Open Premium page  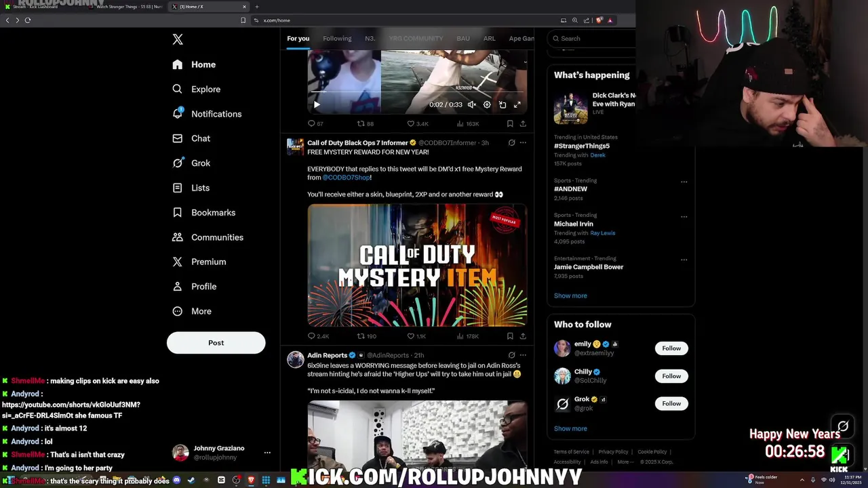pyautogui.click(x=199, y=262)
